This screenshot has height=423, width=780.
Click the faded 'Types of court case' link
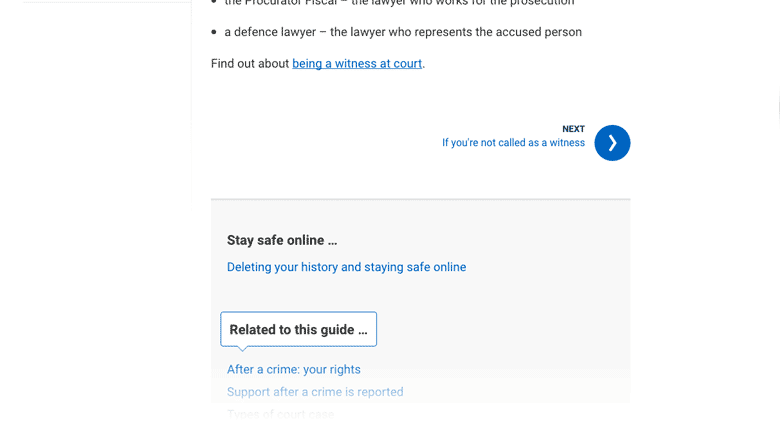(x=280, y=414)
